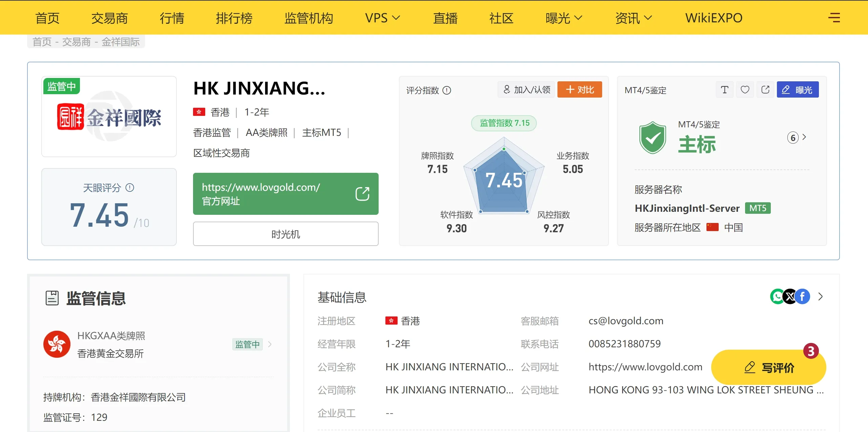Viewport: 868px width, 432px height.
Task: Click the radar chart score 7.45
Action: tap(504, 180)
